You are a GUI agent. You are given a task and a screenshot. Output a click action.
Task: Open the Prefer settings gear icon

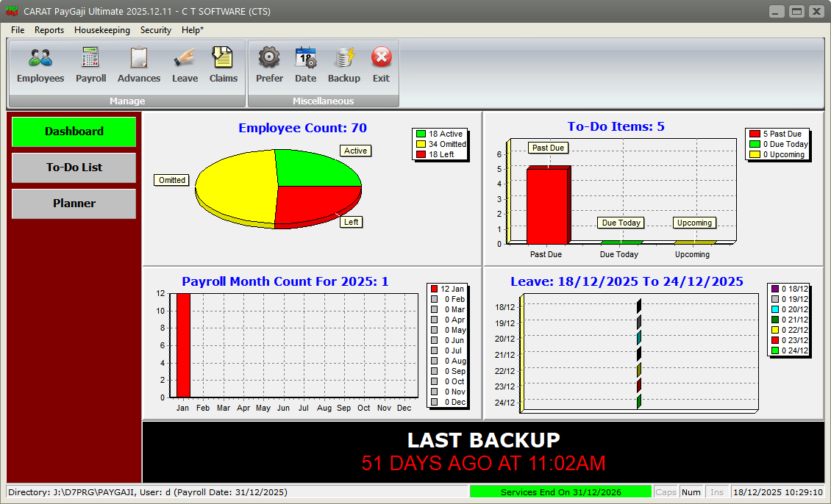pyautogui.click(x=269, y=58)
